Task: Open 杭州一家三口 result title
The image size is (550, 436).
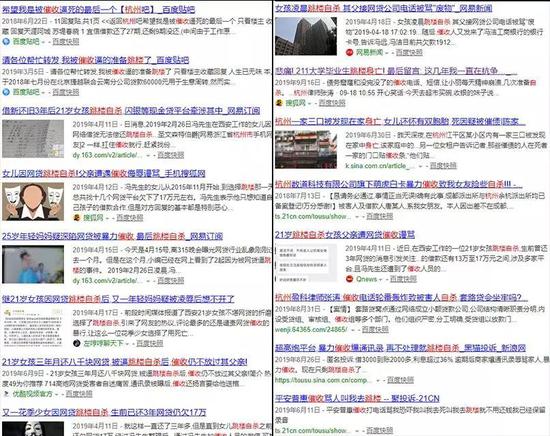Action: 400,121
